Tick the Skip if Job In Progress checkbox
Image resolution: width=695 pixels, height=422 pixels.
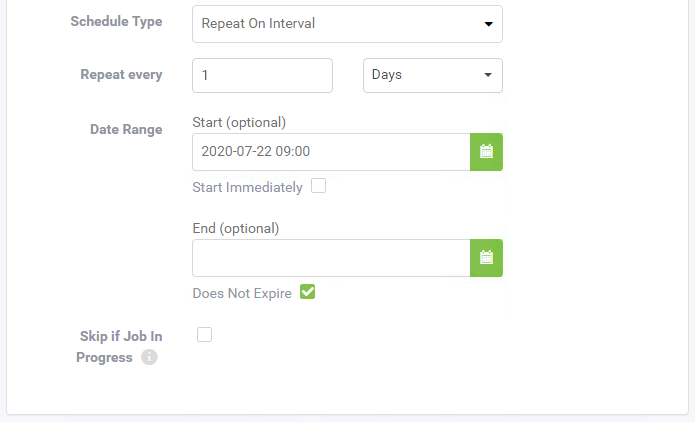(204, 334)
